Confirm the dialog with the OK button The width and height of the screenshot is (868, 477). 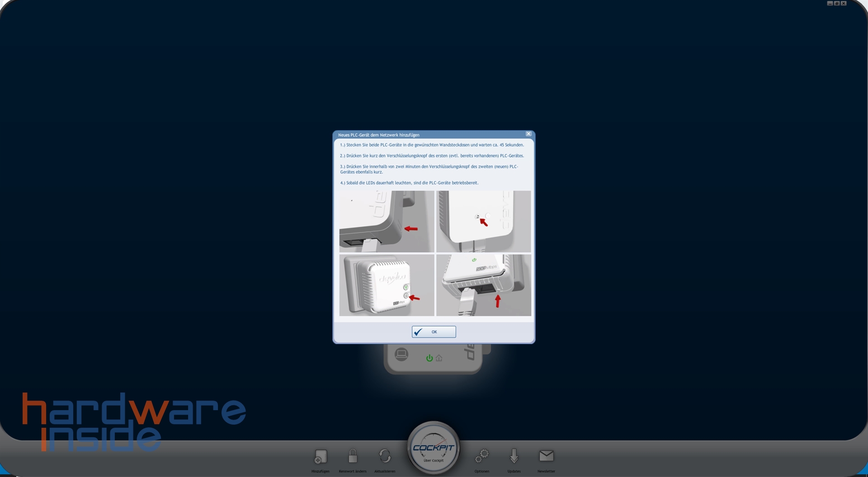coord(434,332)
